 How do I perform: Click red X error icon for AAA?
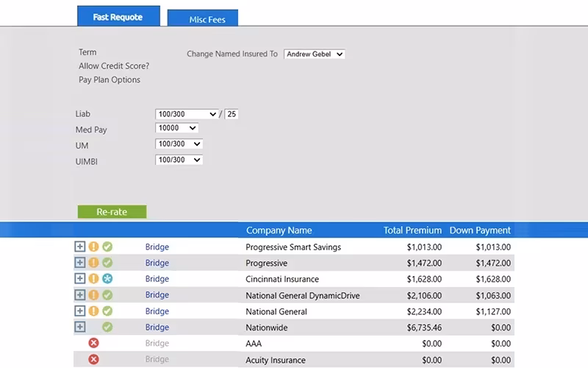[x=93, y=343]
